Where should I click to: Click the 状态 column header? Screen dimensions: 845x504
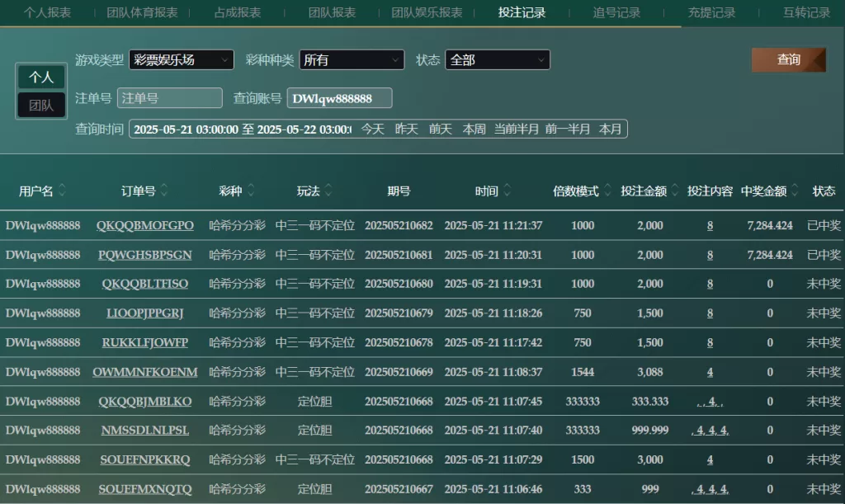click(x=824, y=191)
